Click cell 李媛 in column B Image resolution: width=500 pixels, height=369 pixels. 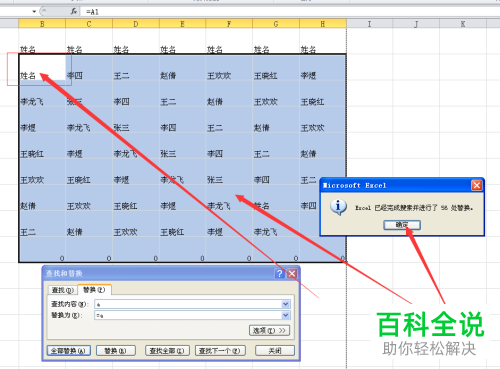pos(42,120)
